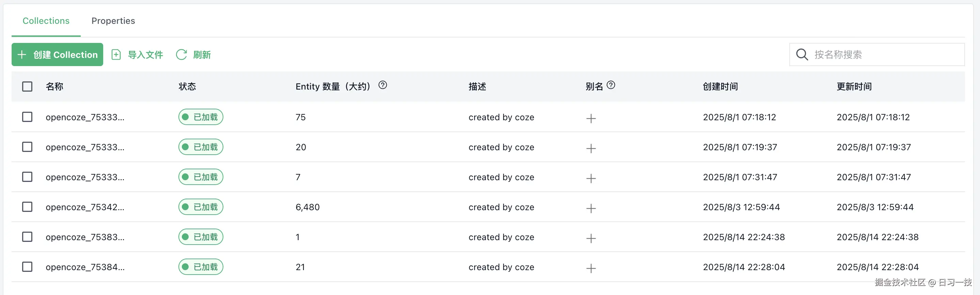Click the help icon beside 别名
The width and height of the screenshot is (980, 295).
click(x=611, y=85)
